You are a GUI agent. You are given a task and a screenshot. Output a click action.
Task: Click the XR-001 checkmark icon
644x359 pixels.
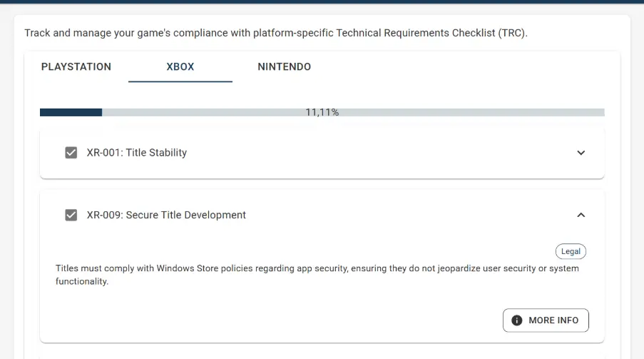tap(71, 153)
